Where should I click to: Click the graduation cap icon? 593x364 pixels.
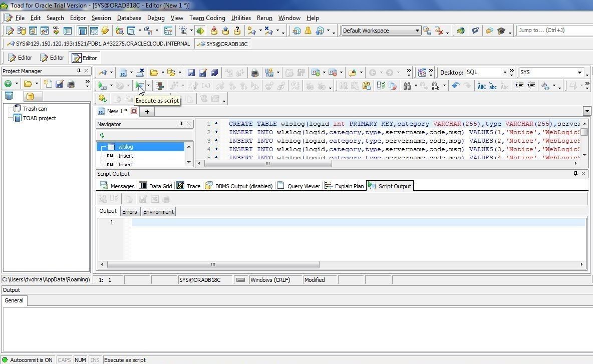click(x=501, y=31)
